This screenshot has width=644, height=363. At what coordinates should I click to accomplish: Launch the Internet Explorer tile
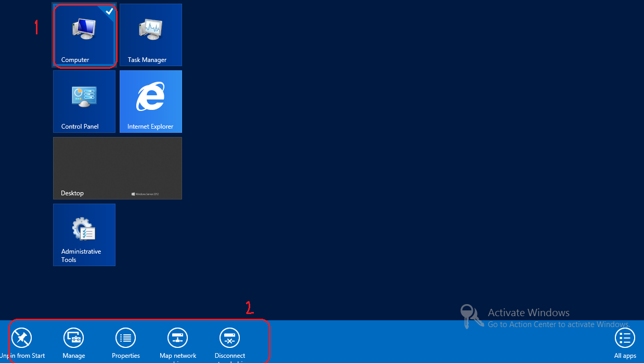point(151,102)
